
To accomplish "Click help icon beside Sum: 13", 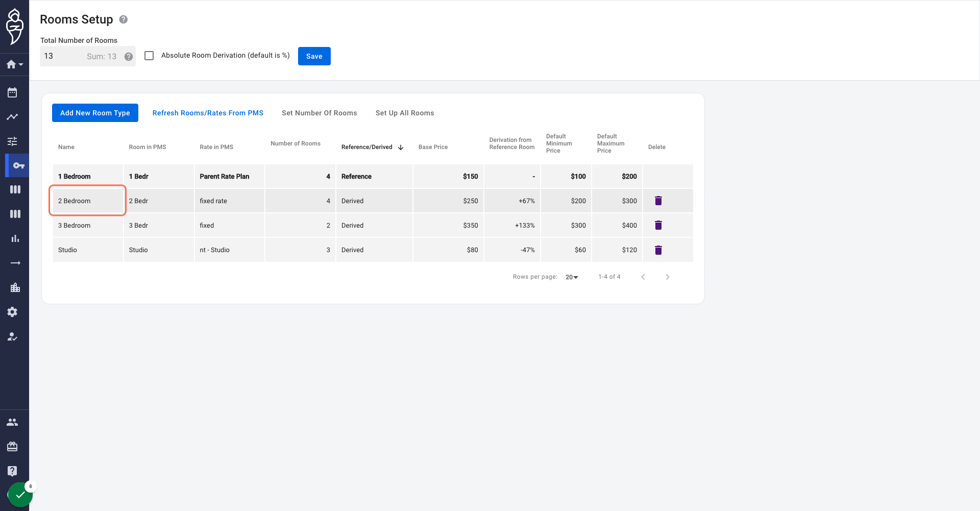I will point(129,57).
